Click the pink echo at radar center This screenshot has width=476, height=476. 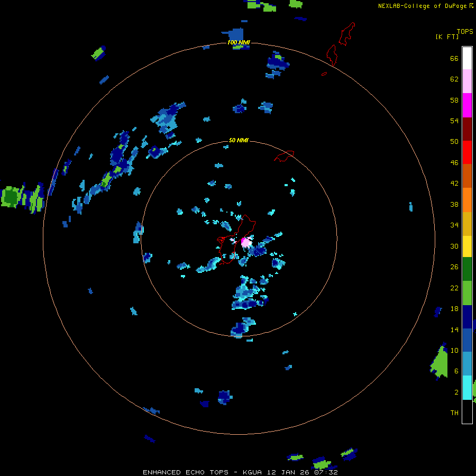tap(246, 242)
